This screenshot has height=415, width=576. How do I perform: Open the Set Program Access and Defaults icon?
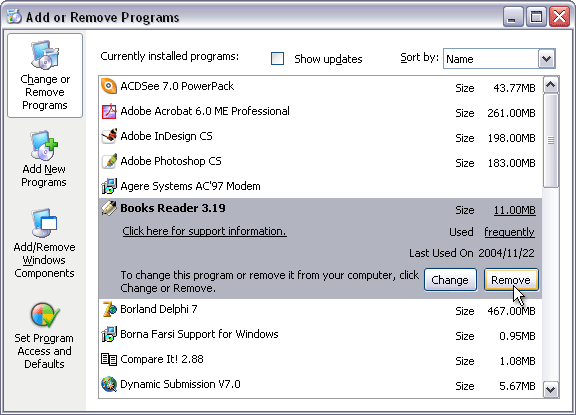(45, 315)
